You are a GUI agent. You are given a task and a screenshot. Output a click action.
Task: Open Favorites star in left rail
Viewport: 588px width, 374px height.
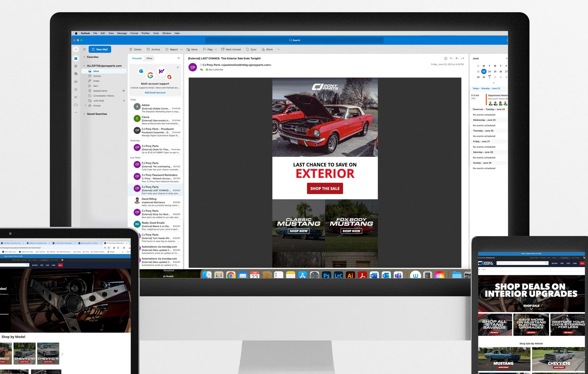point(76,89)
